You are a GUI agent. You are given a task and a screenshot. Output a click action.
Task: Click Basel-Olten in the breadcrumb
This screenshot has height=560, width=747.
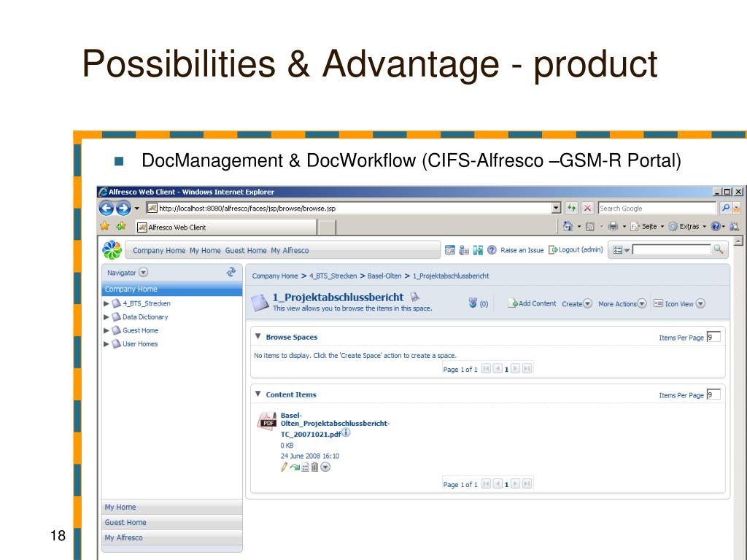[384, 276]
